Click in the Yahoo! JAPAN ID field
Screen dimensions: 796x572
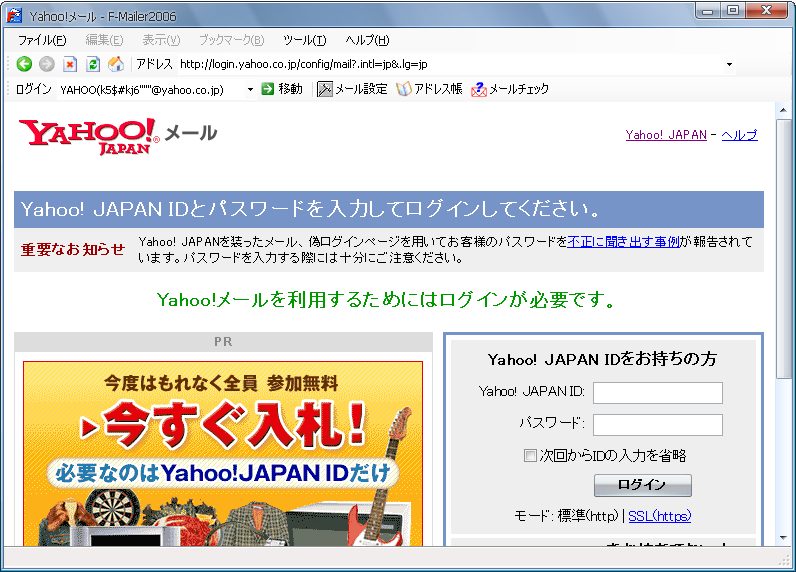click(x=658, y=393)
